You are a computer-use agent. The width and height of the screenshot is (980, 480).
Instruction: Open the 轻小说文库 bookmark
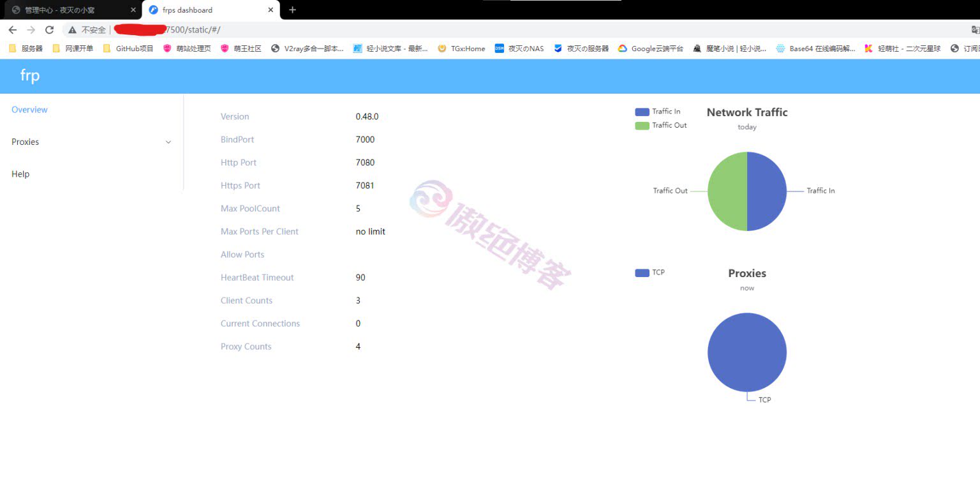390,49
